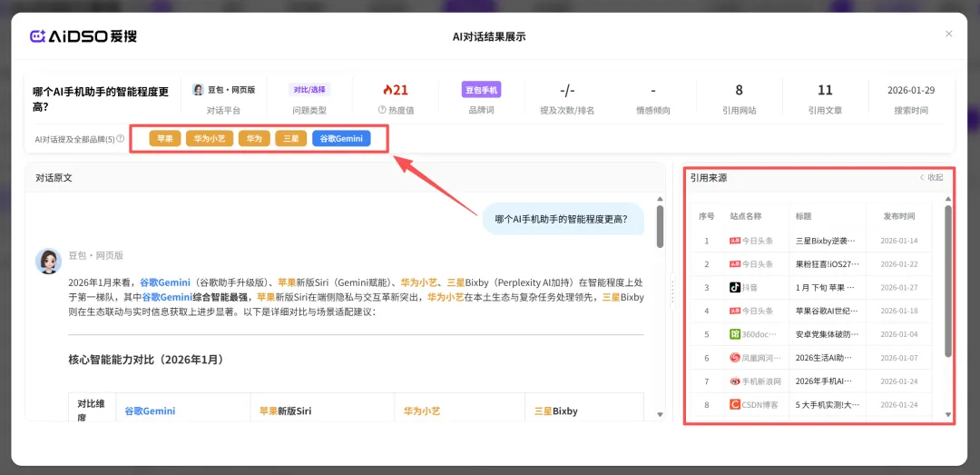
Task: Click the orange CSDN博客 site icon
Action: coord(735,405)
